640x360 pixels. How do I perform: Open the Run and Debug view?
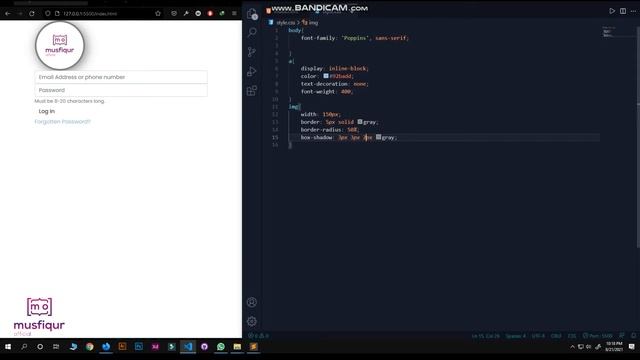[x=252, y=71]
